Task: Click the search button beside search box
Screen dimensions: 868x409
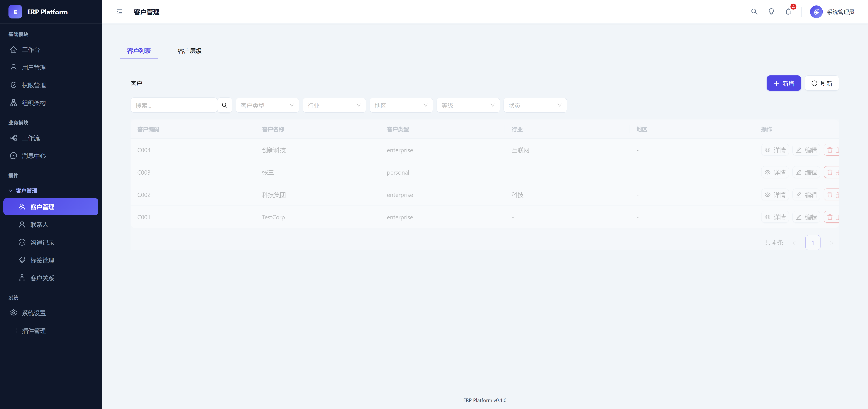Action: (x=224, y=105)
